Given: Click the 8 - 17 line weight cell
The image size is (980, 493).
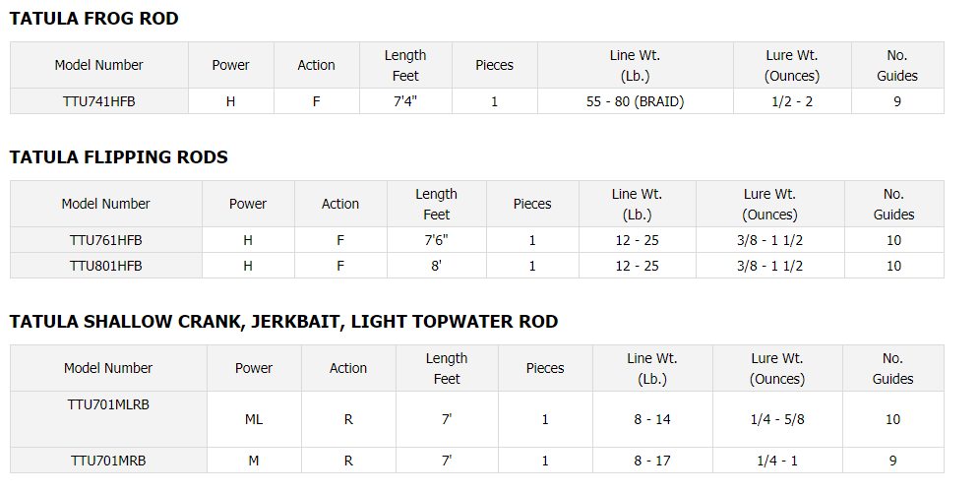Looking at the screenshot, I should tap(652, 460).
